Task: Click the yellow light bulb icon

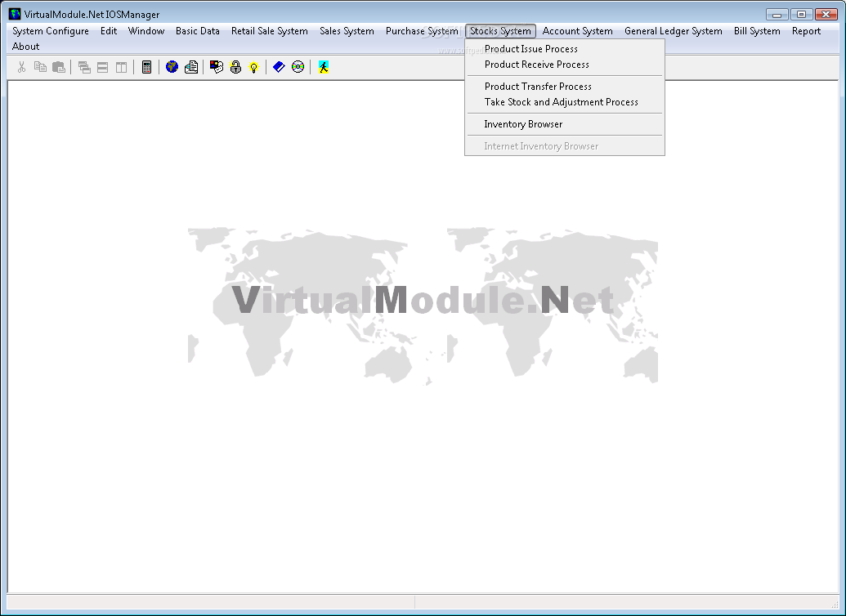Action: 253,67
